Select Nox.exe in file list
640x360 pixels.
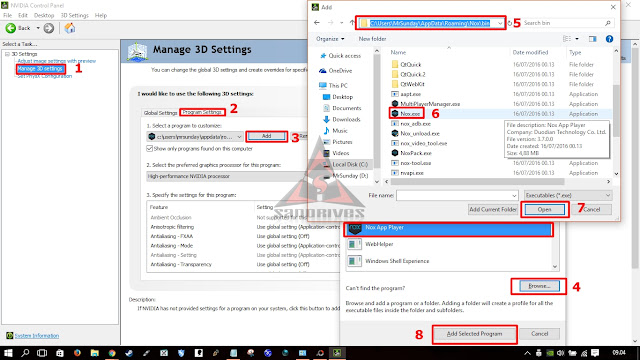[410, 114]
